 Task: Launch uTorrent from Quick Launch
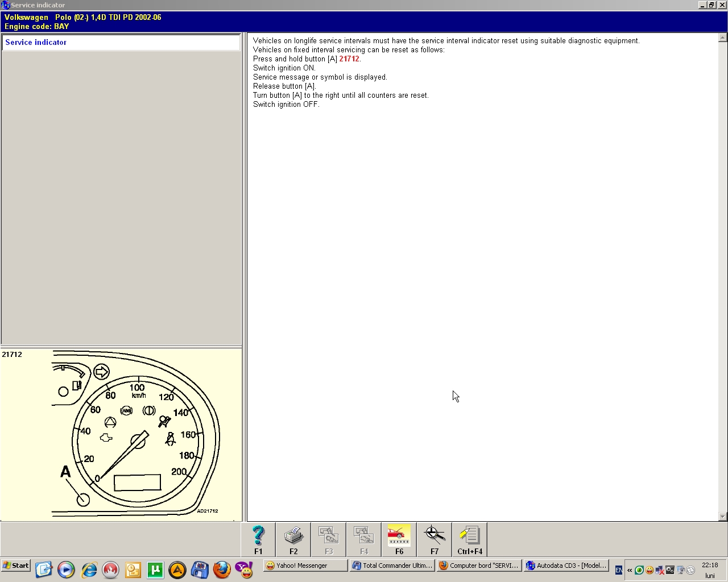coord(155,569)
